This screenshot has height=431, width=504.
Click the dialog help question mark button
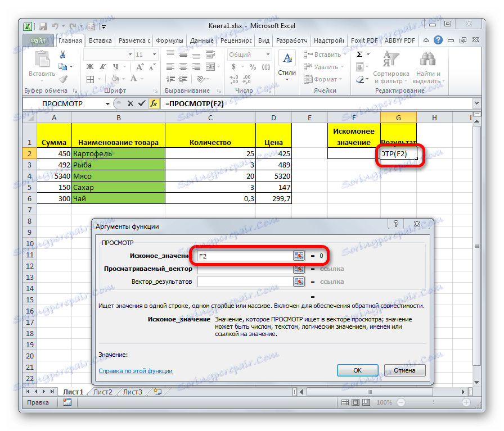click(396, 224)
